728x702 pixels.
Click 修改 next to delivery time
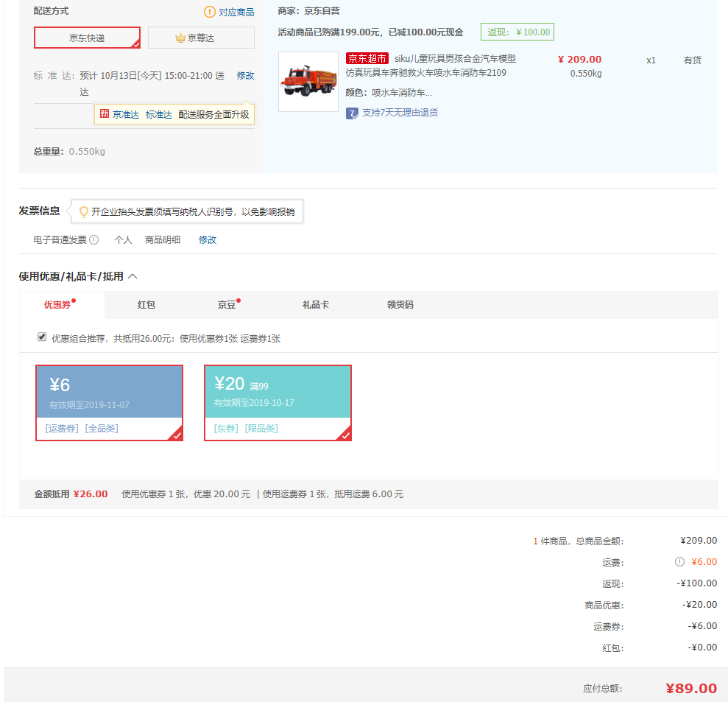click(245, 75)
